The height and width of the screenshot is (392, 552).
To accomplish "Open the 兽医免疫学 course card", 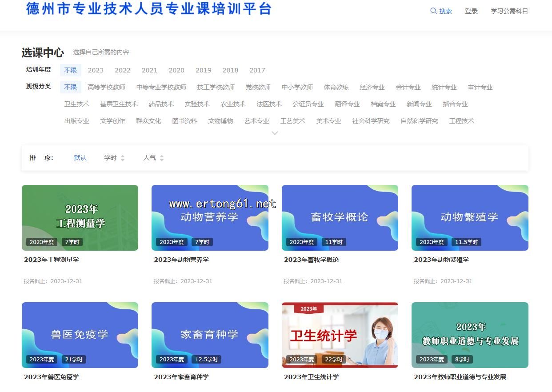I will (x=80, y=335).
